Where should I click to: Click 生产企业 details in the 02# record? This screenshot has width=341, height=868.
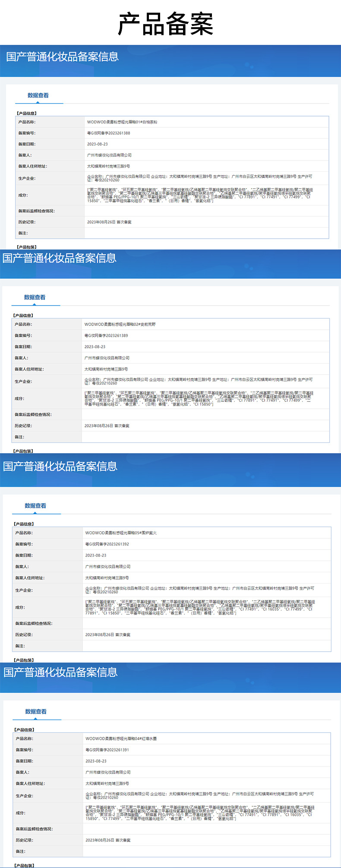coord(199,381)
